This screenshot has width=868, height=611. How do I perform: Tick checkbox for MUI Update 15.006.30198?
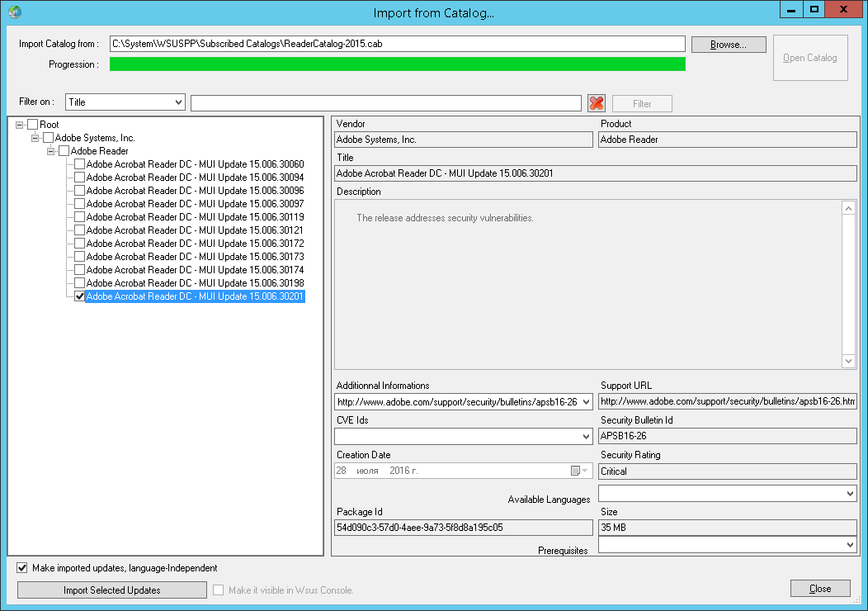tap(79, 283)
